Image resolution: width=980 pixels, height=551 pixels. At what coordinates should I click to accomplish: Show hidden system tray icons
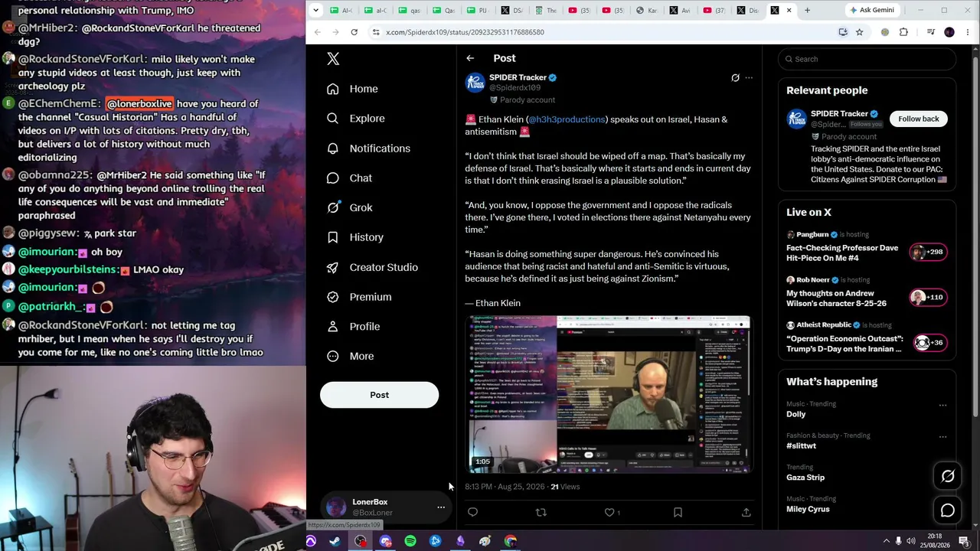[886, 541]
